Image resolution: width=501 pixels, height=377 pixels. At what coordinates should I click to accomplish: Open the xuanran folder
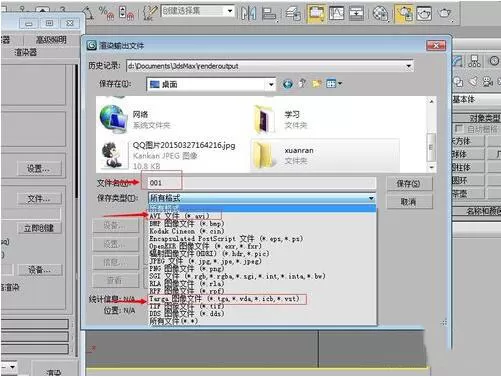point(325,155)
